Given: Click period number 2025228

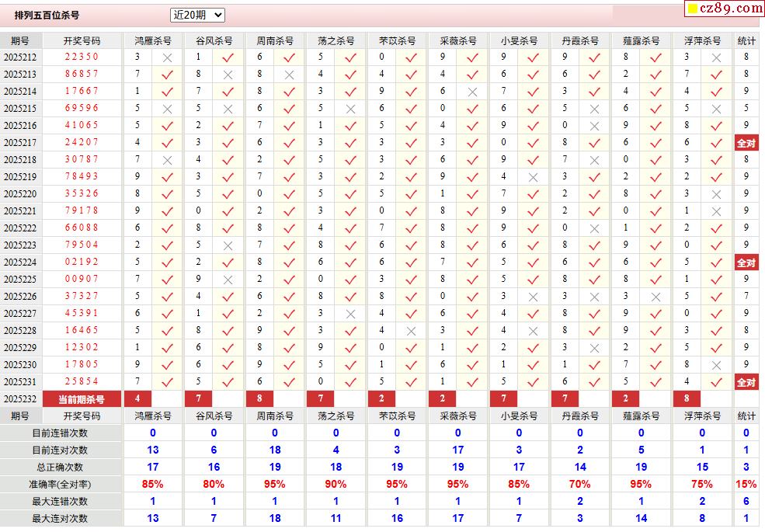Looking at the screenshot, I should pos(20,331).
